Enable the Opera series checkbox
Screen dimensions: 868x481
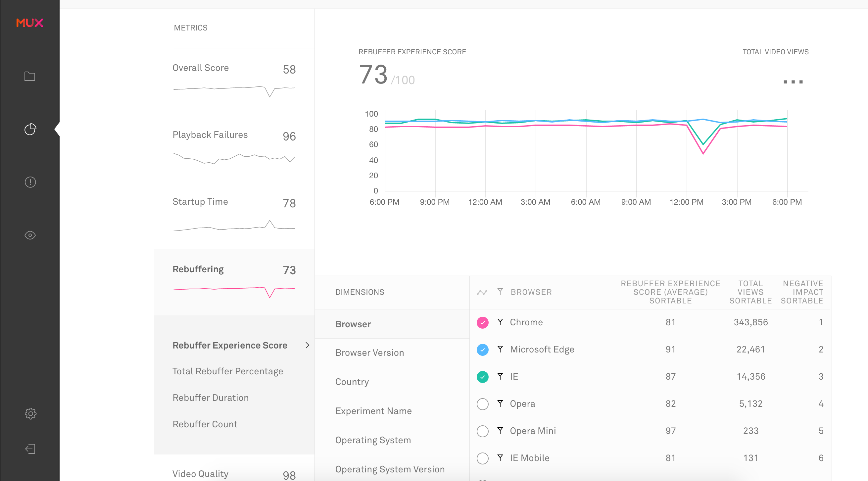pos(483,404)
